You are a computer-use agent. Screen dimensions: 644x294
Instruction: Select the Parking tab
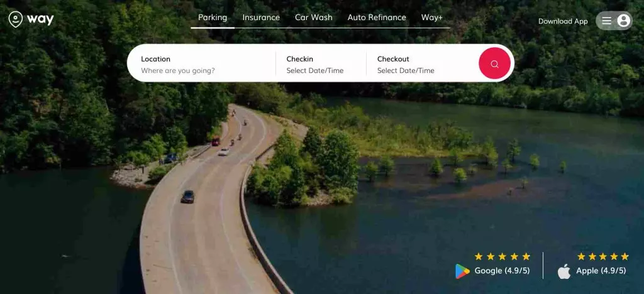(x=213, y=18)
